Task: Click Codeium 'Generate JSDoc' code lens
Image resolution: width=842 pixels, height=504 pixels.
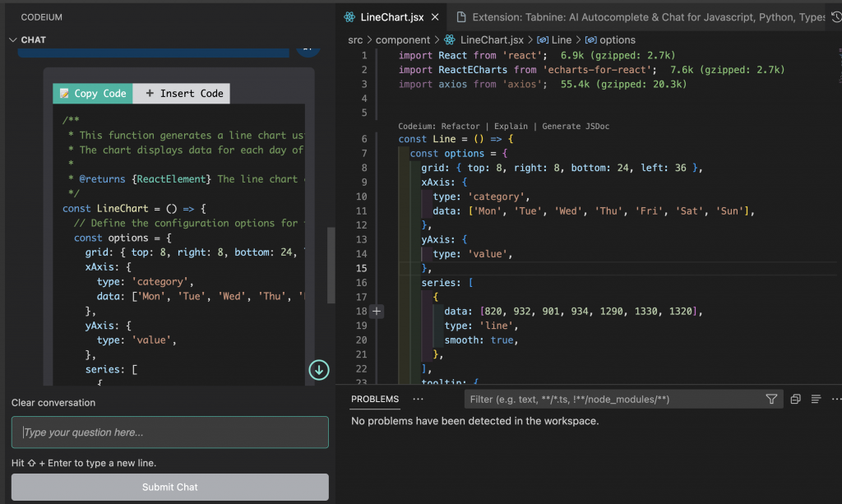Action: (x=575, y=127)
